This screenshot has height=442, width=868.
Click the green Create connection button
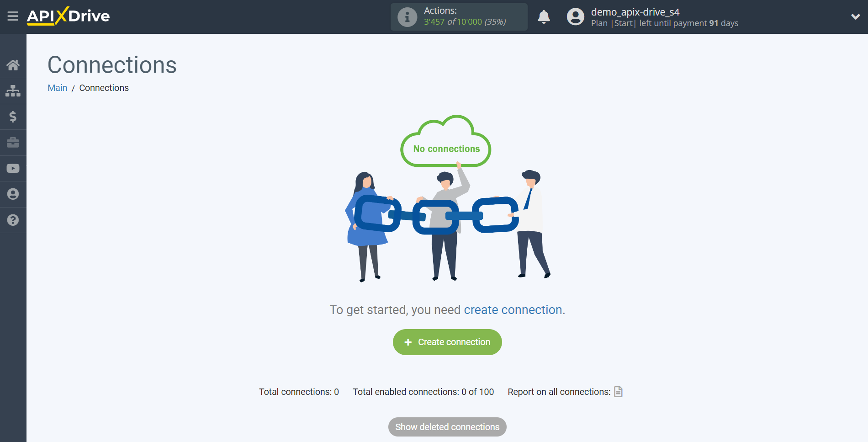(x=447, y=342)
